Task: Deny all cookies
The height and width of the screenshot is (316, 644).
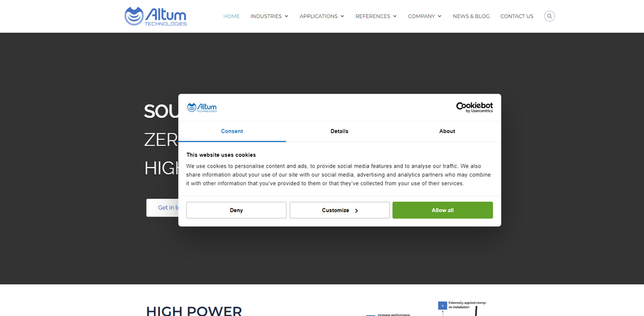Action: click(x=236, y=210)
